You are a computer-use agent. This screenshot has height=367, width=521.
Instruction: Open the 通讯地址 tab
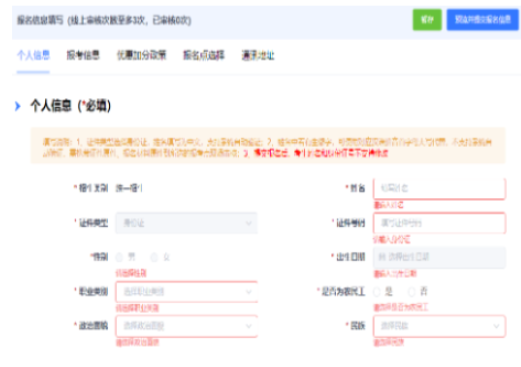258,55
